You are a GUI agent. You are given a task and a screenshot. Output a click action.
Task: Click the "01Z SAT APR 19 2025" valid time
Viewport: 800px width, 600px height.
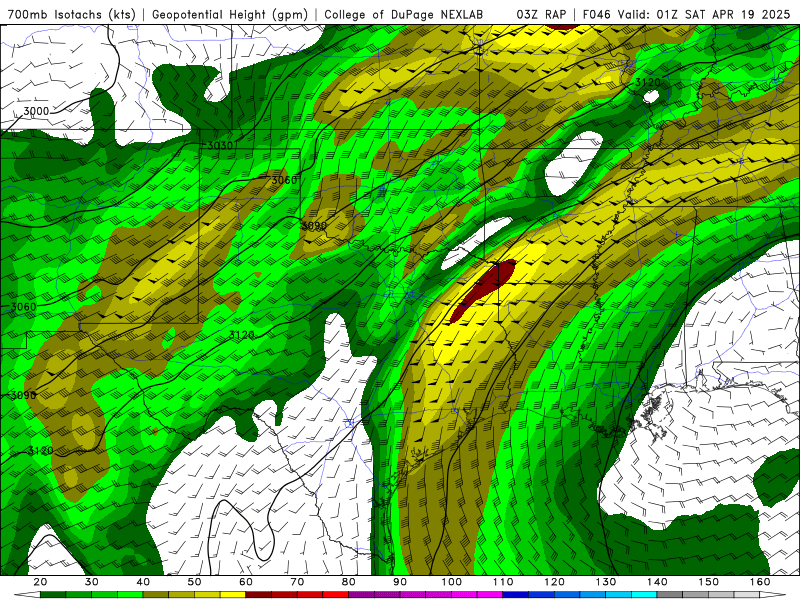(723, 15)
